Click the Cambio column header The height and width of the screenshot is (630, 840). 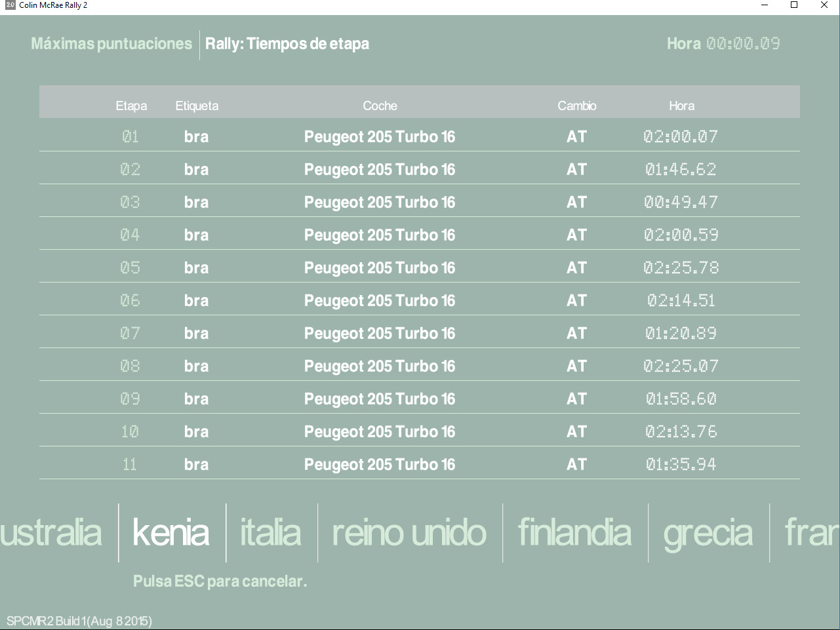coord(576,106)
